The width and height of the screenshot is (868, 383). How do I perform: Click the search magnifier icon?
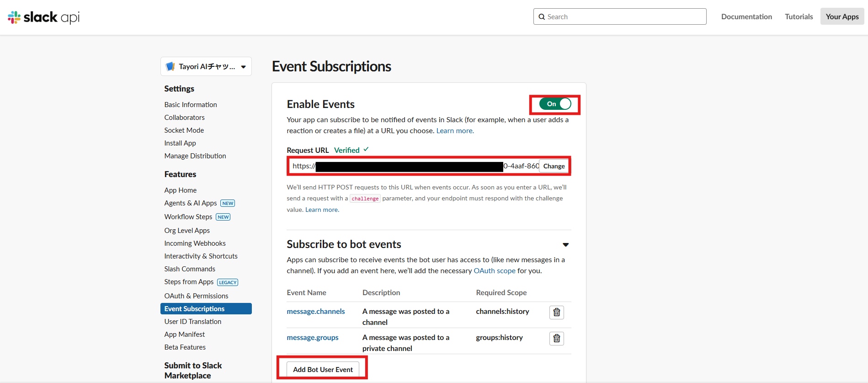pos(542,17)
